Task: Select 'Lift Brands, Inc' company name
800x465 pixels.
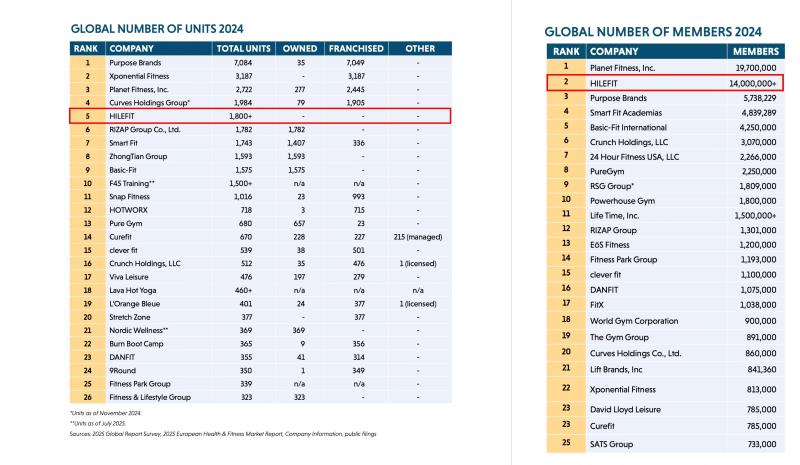Action: click(x=616, y=370)
